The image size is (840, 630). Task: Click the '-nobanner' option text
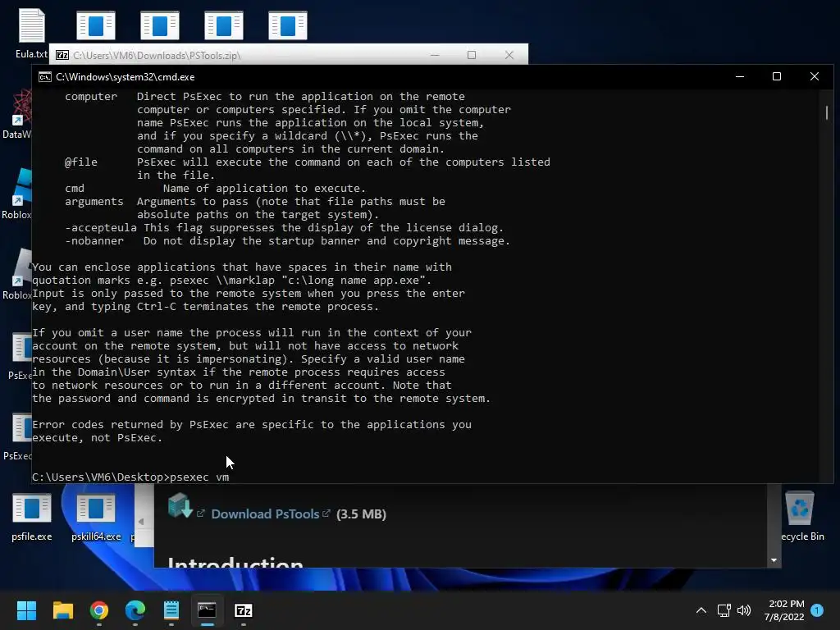click(94, 241)
